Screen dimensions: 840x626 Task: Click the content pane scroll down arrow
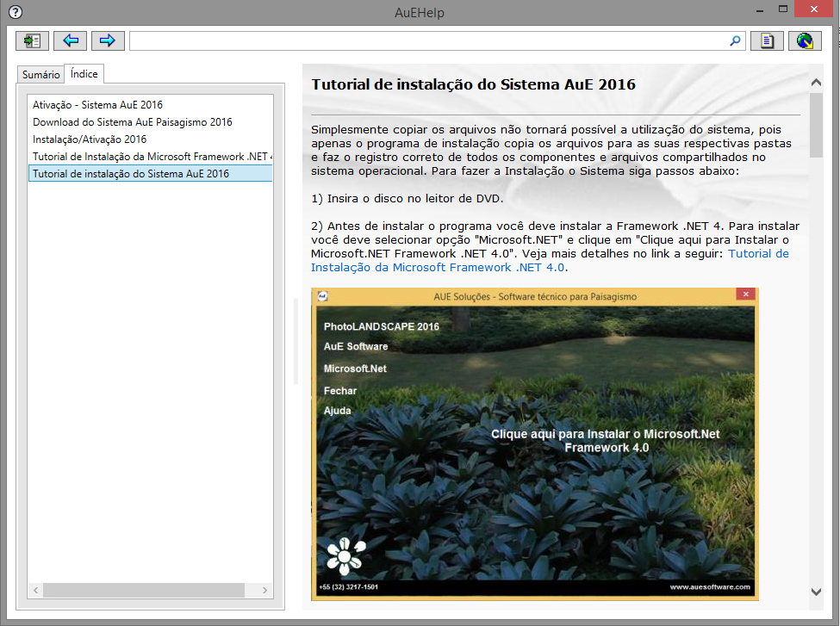tap(816, 591)
